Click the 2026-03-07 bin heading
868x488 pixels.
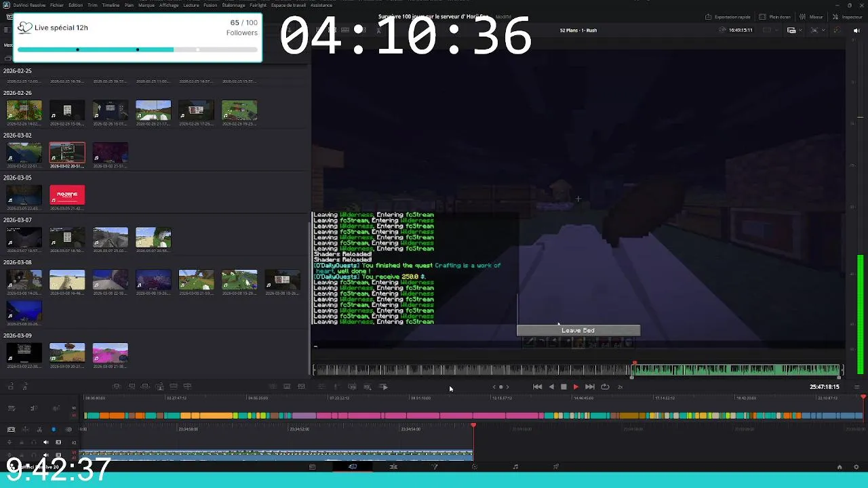coord(17,220)
